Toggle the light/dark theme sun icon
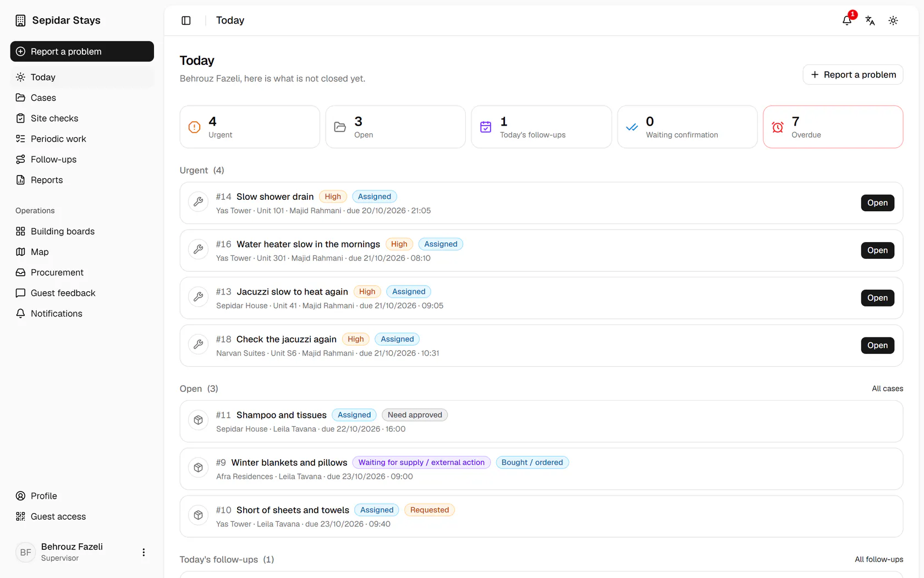This screenshot has width=924, height=578. click(893, 20)
